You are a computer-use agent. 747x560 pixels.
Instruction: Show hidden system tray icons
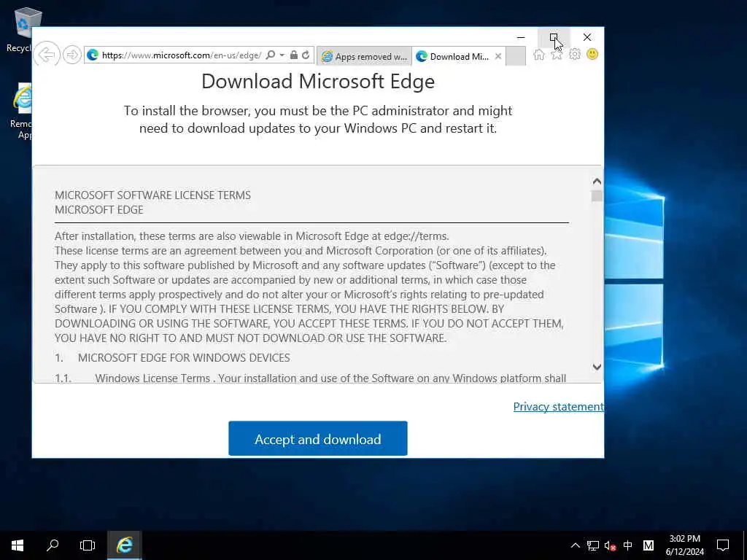(x=576, y=545)
